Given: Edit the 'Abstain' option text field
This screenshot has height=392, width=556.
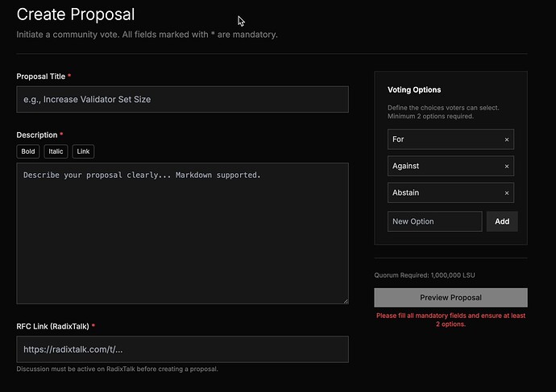Looking at the screenshot, I should pyautogui.click(x=443, y=193).
